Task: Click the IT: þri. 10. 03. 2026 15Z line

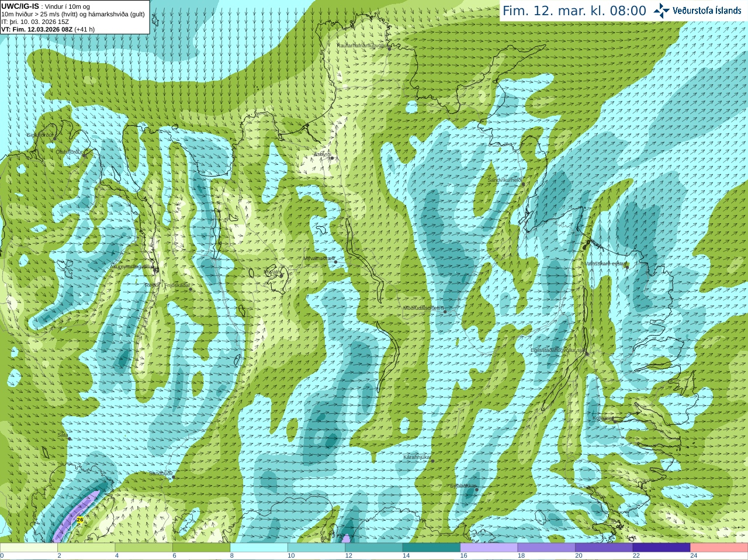Action: [x=35, y=22]
